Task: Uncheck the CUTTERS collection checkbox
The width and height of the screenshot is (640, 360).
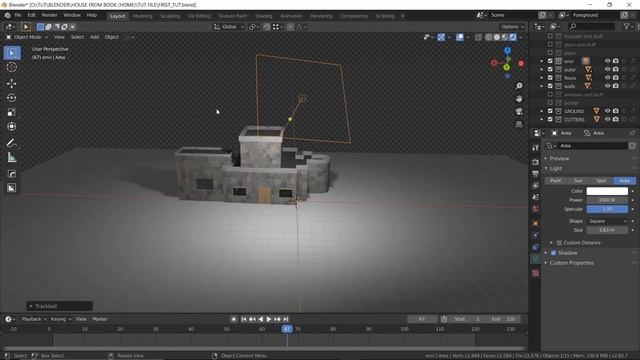Action: tap(550, 120)
